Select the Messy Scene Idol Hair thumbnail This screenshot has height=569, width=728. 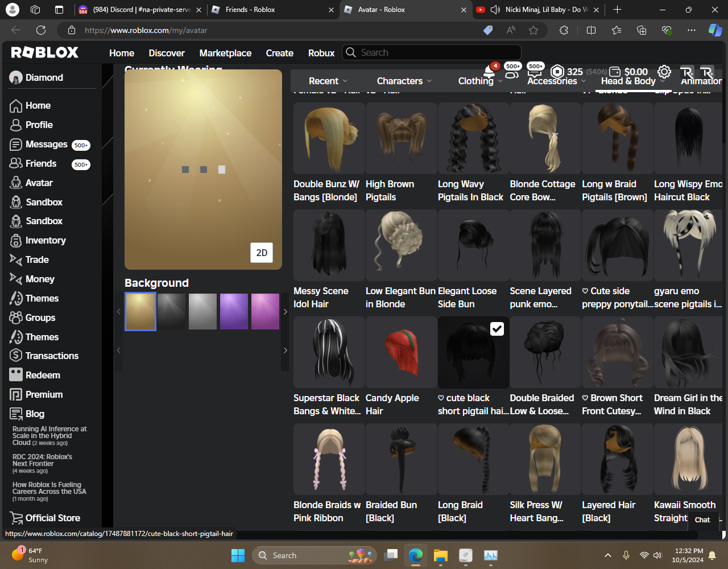pos(329,245)
